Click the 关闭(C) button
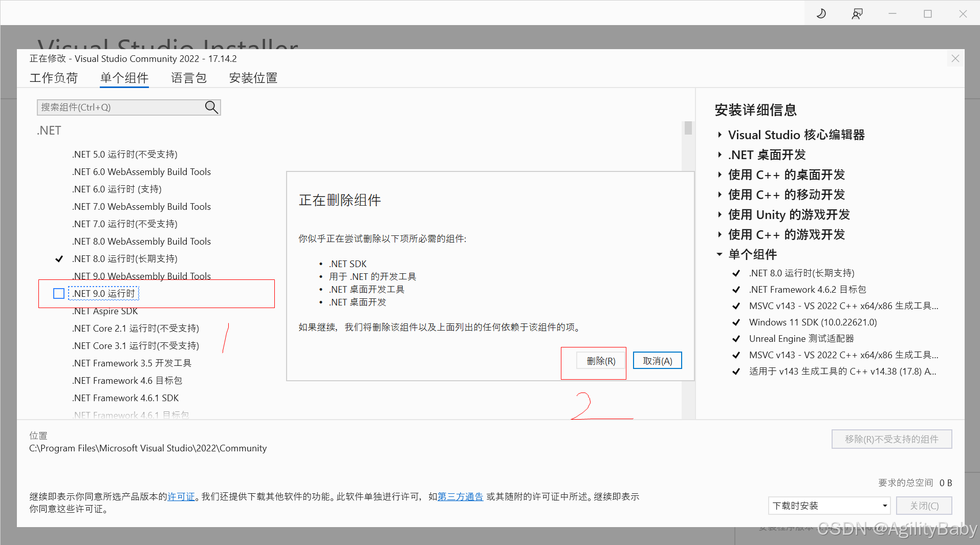 [x=924, y=506]
